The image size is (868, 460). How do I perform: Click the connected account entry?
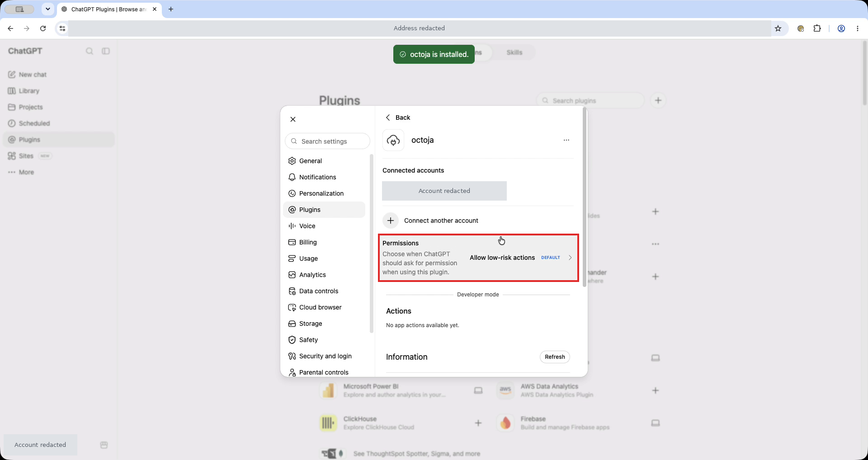(x=444, y=191)
